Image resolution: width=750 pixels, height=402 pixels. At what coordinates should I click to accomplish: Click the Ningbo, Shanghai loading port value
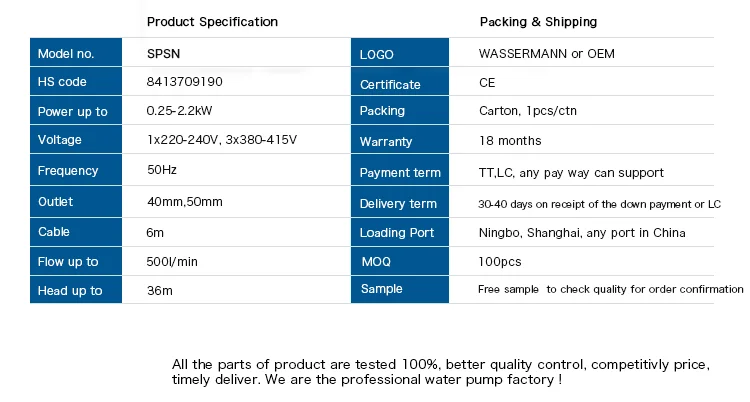click(583, 233)
